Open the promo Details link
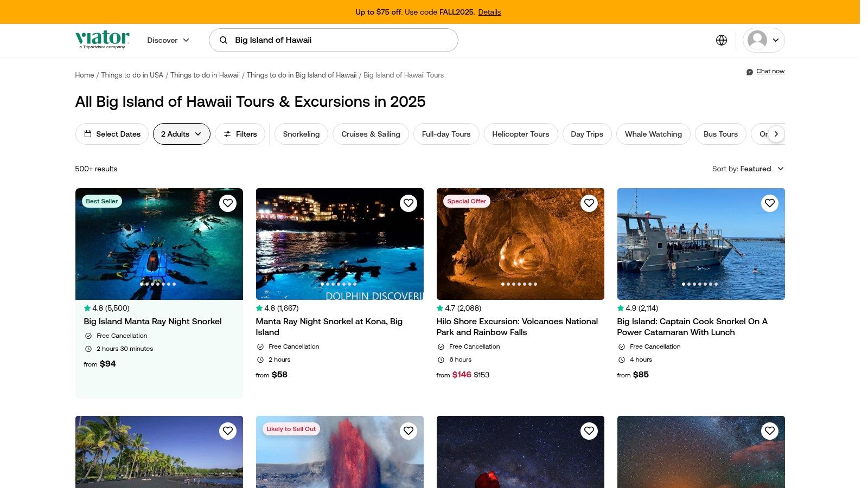This screenshot has width=868, height=488. tap(489, 12)
